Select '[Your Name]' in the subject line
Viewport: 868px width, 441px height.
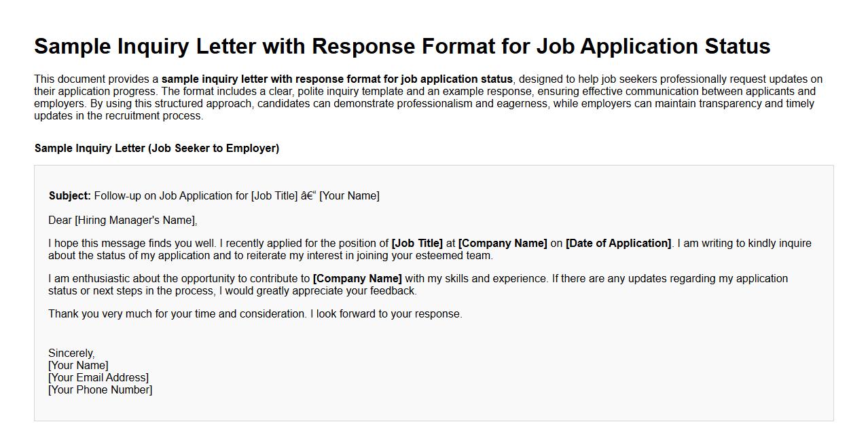(349, 196)
